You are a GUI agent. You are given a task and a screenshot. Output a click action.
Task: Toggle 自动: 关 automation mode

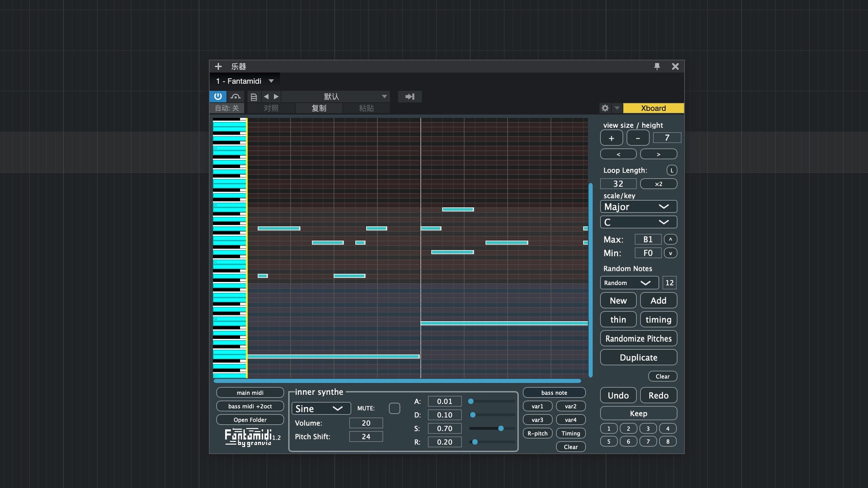point(227,108)
